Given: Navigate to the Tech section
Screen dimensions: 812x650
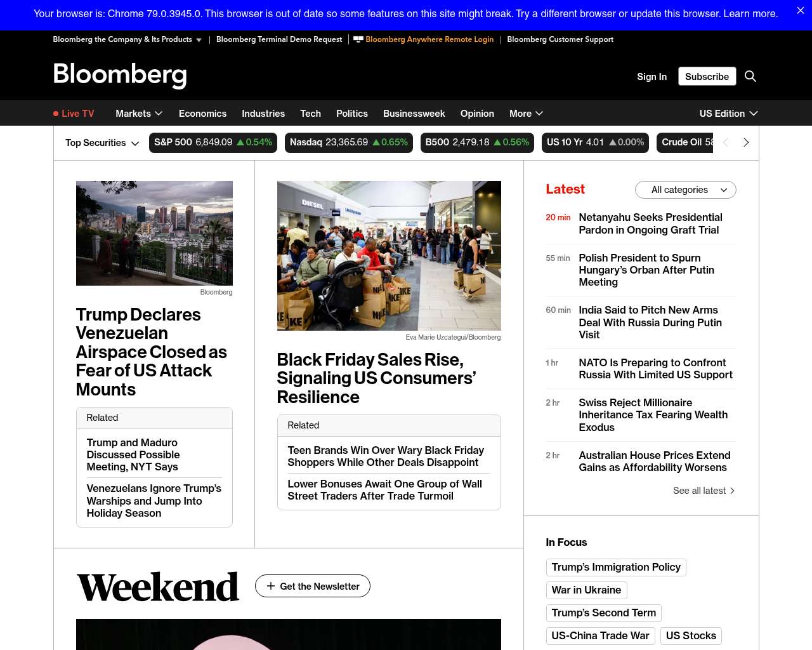Looking at the screenshot, I should point(310,114).
